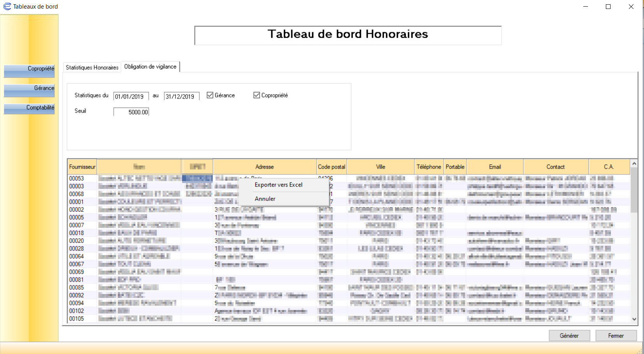Select supplier row 00003

[349, 186]
